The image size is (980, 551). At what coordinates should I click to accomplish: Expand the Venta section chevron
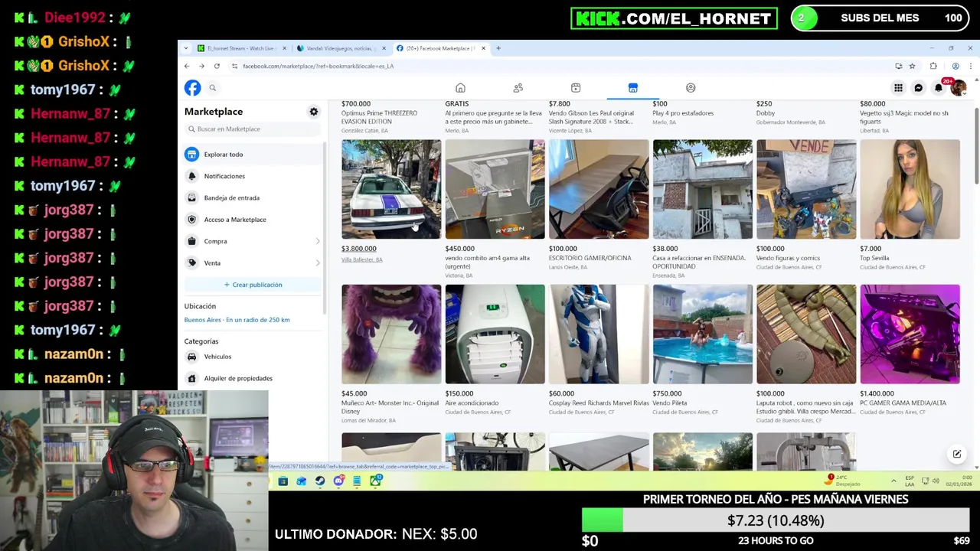318,263
